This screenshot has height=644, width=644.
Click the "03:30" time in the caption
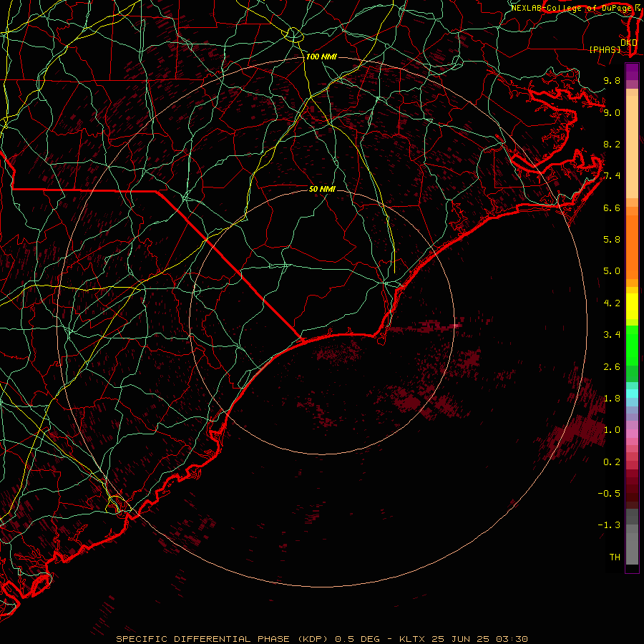click(512, 639)
